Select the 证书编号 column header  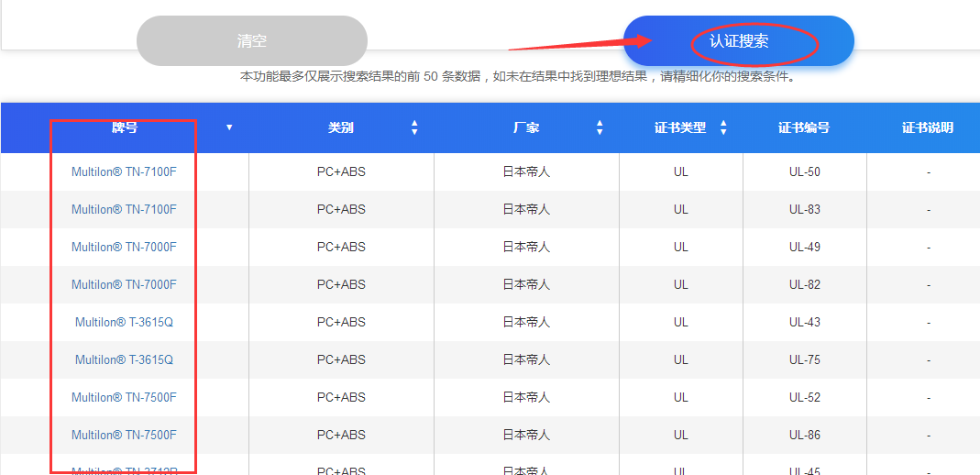[804, 127]
